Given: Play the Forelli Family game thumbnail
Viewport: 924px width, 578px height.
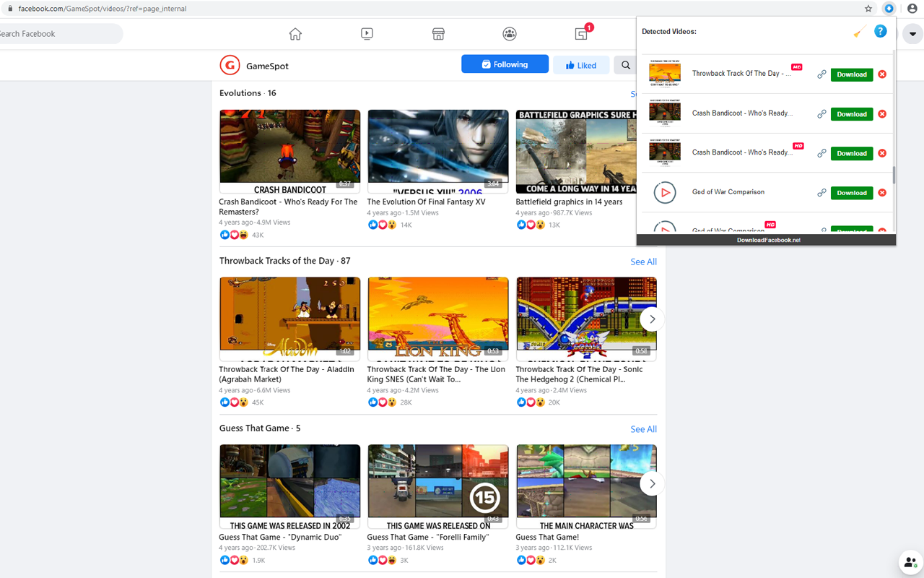Looking at the screenshot, I should [x=437, y=487].
